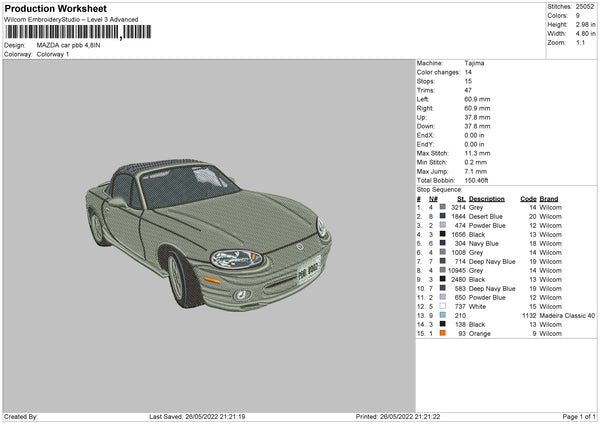This screenshot has height=424, width=600.
Task: Click the 'Colorway 1' value
Action: coord(53,54)
